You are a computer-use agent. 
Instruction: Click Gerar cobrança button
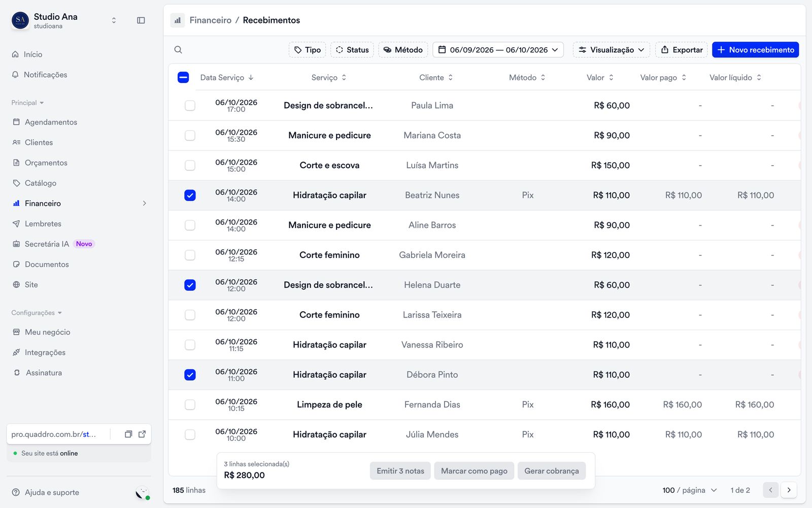(552, 471)
